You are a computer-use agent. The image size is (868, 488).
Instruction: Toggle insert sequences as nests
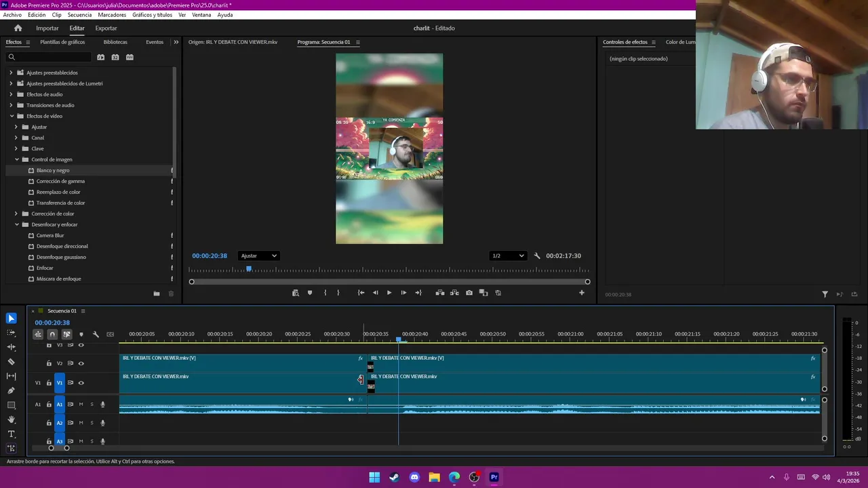coord(38,334)
